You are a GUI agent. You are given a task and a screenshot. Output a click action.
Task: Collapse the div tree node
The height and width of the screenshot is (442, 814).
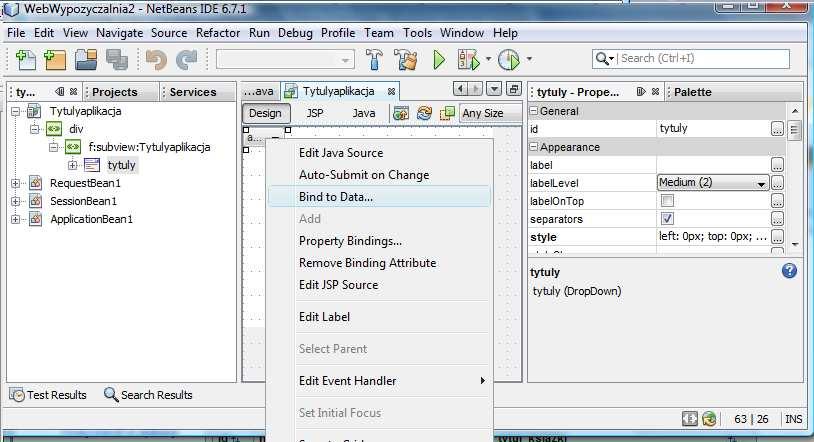click(x=34, y=129)
